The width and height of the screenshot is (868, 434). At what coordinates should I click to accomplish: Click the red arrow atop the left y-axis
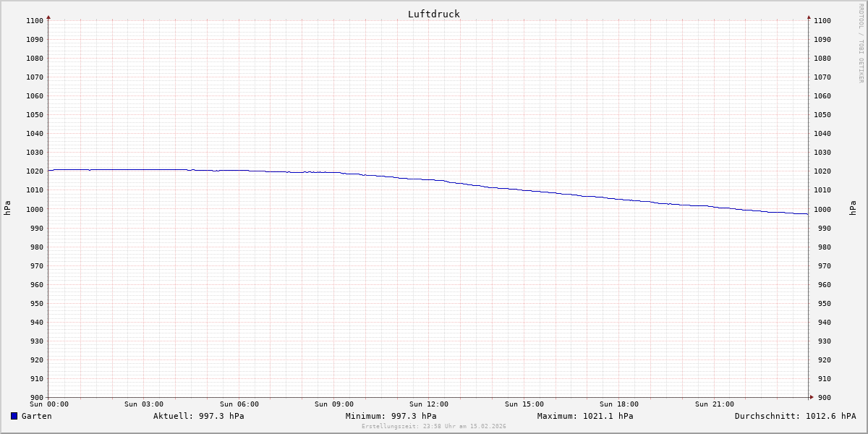click(x=48, y=17)
